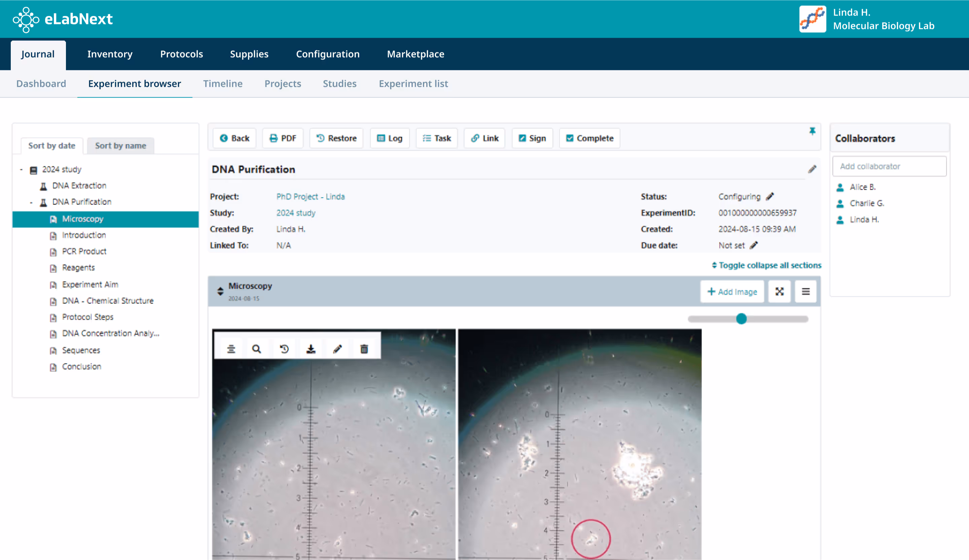Zoom image with magnifier icon
969x560 pixels.
point(256,349)
